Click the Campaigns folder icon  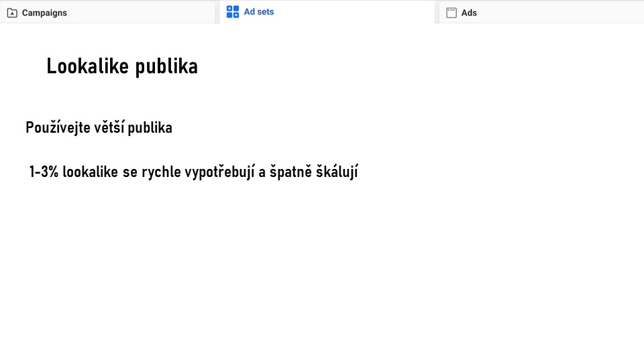12,13
